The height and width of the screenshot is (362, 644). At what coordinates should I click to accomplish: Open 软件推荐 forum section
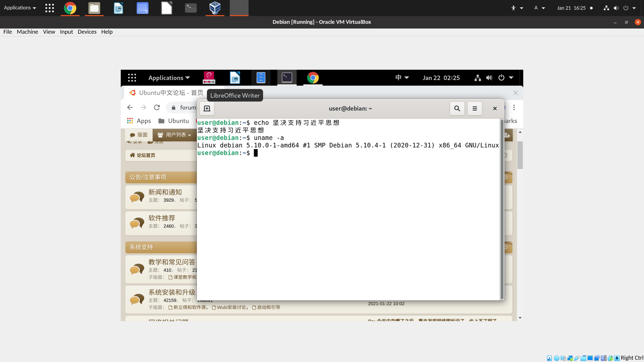point(162,218)
